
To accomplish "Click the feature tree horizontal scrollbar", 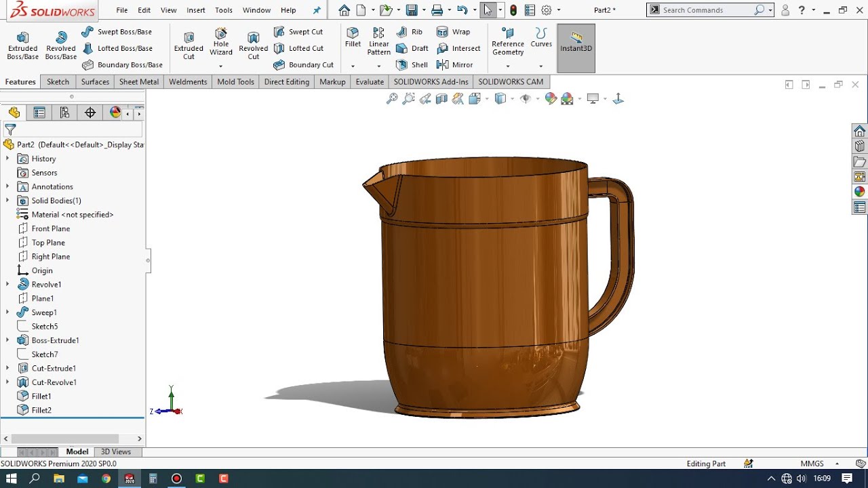I will point(65,439).
